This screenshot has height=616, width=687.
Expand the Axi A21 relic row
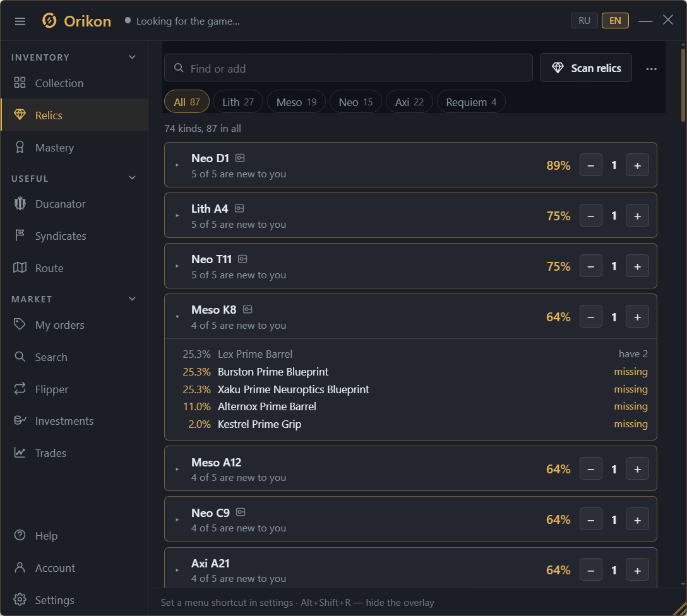(177, 570)
